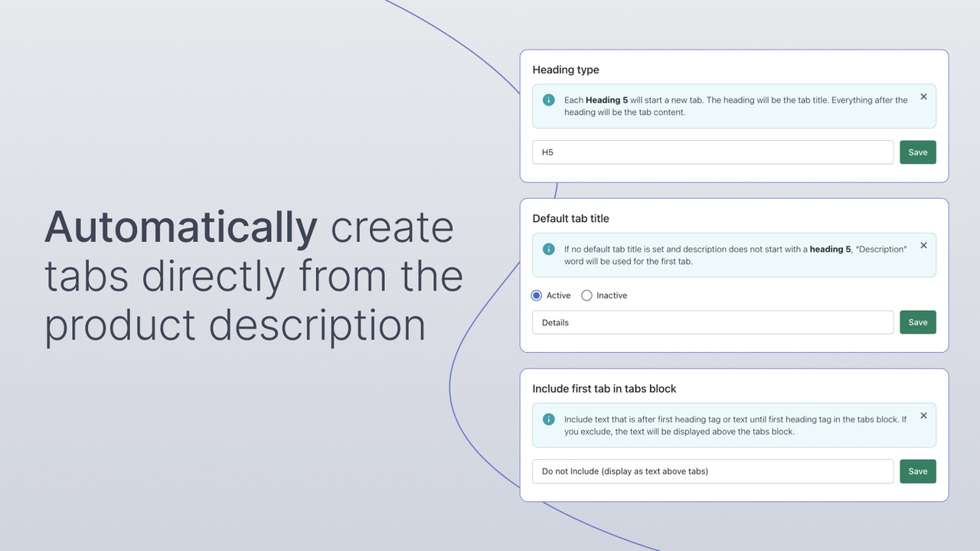This screenshot has width=980, height=551.
Task: Click the info icon about including first tab
Action: pyautogui.click(x=548, y=419)
